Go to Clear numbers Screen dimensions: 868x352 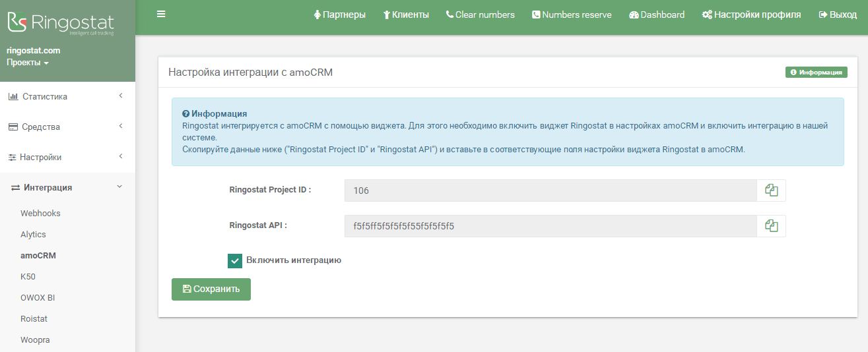481,15
